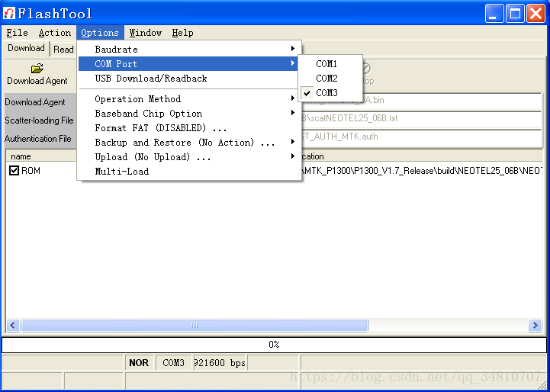Choose USB Download/Readback option
This screenshot has width=550, height=392.
(x=189, y=79)
